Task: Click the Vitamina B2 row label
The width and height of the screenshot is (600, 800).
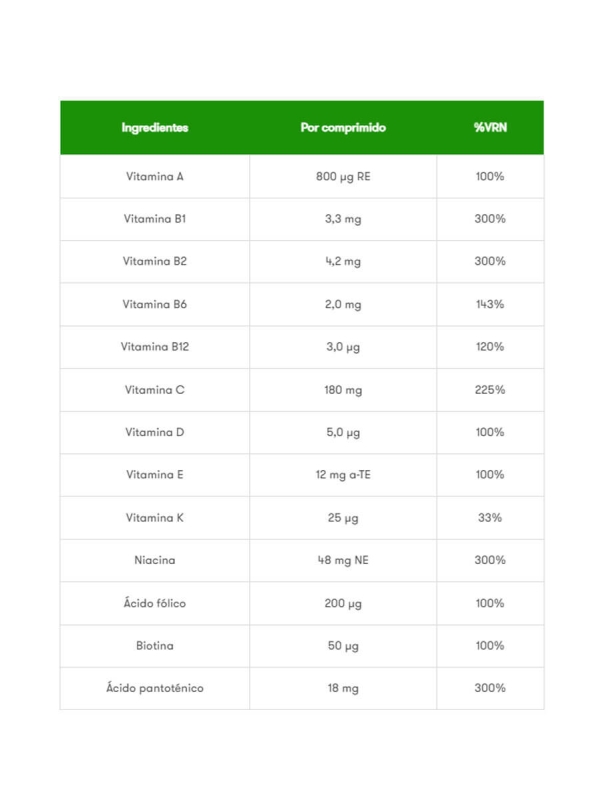Action: (x=154, y=261)
